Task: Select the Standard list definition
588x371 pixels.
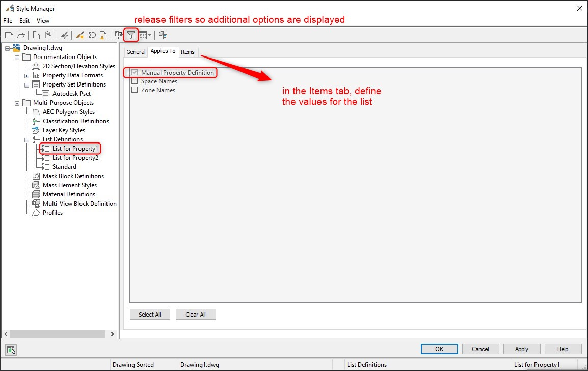Action: [x=64, y=167]
